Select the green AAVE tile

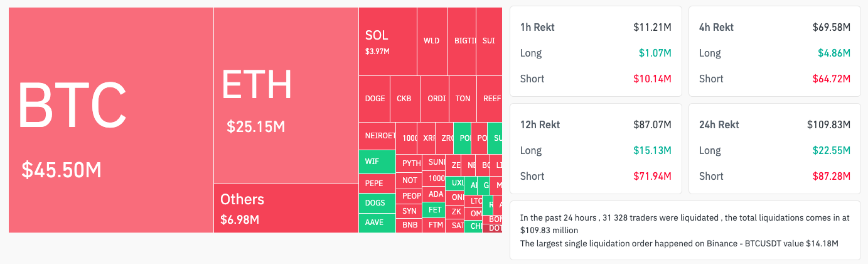coord(377,223)
